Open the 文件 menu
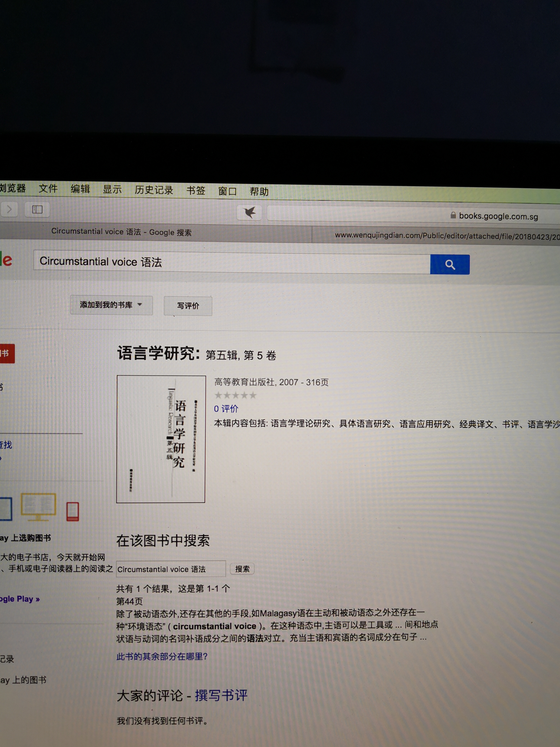Viewport: 560px width, 747px height. click(48, 188)
